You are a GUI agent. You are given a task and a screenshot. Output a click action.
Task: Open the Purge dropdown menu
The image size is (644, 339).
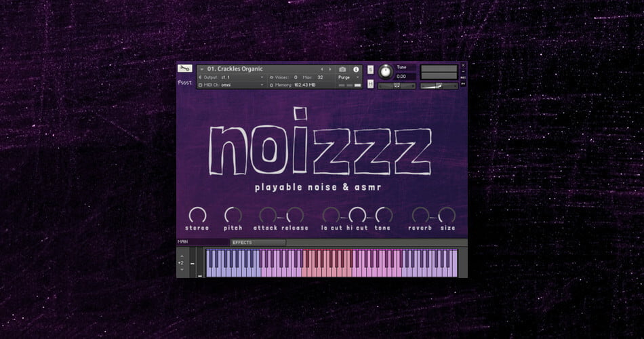[348, 77]
